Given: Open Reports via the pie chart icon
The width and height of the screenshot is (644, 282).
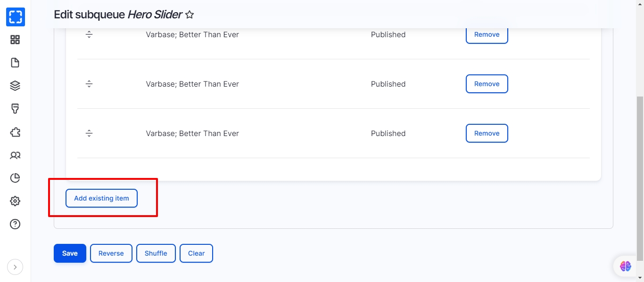Looking at the screenshot, I should point(15,178).
